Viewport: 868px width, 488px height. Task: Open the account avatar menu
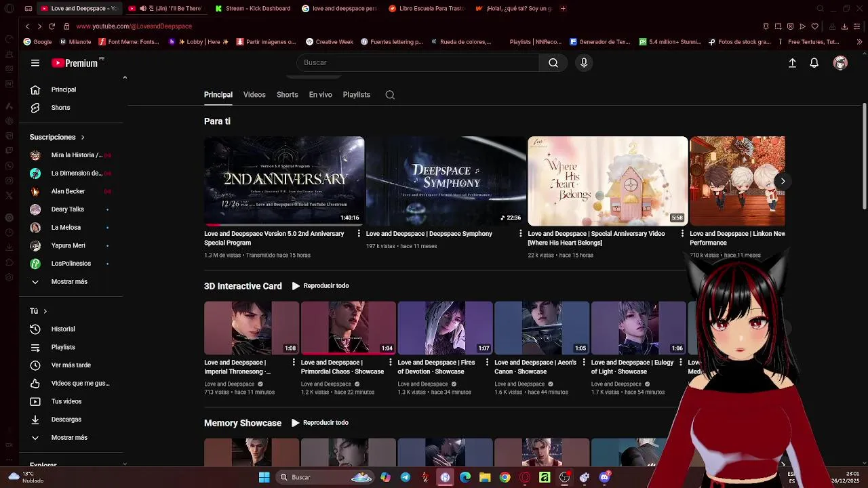click(840, 63)
